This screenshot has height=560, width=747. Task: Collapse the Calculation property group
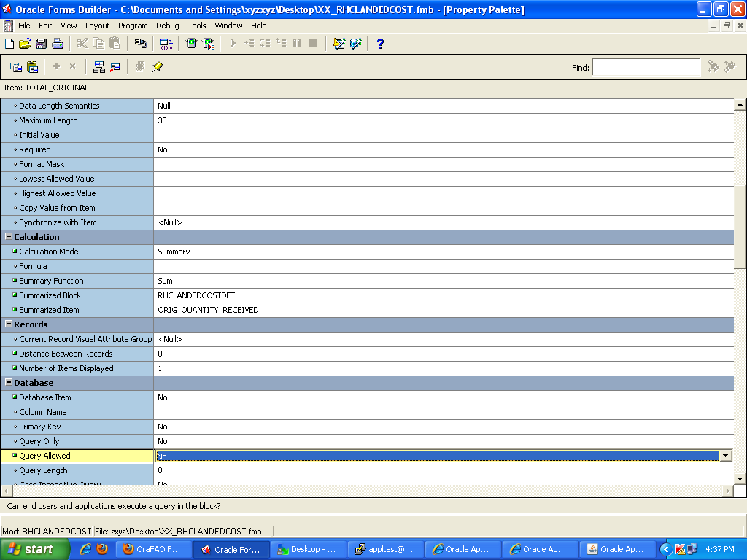(9, 237)
